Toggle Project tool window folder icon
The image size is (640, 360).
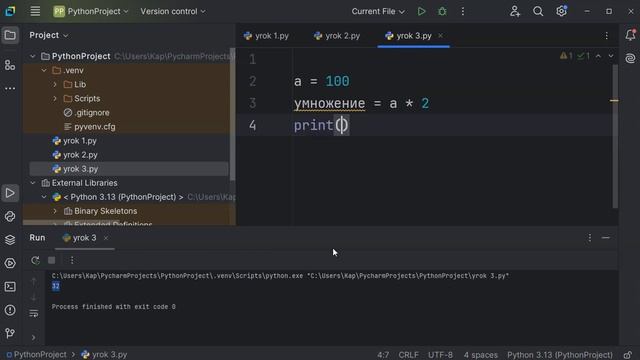coord(10,35)
